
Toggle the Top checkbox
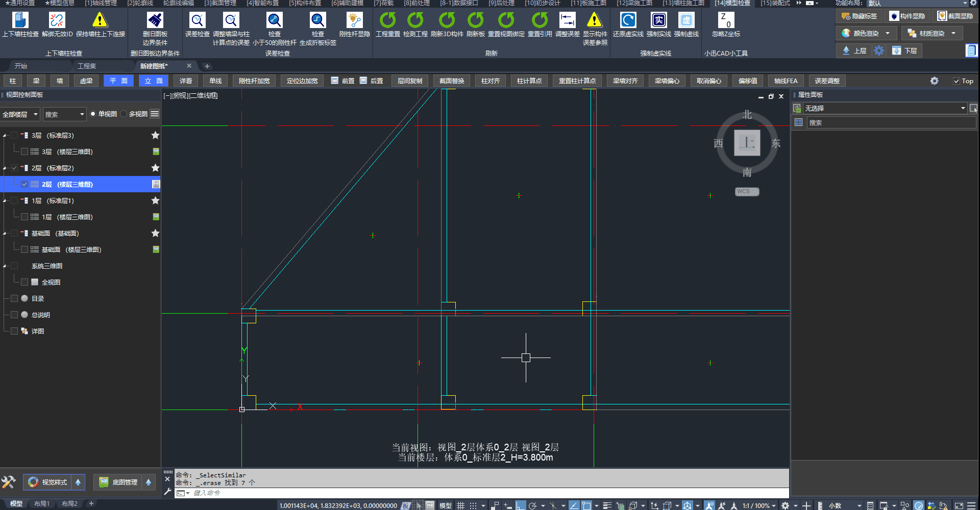[x=957, y=81]
